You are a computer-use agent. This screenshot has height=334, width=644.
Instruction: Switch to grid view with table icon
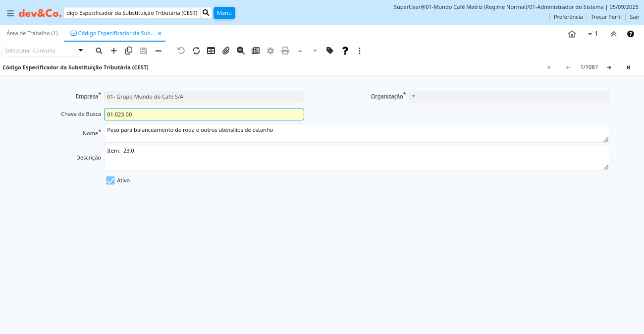click(x=211, y=51)
